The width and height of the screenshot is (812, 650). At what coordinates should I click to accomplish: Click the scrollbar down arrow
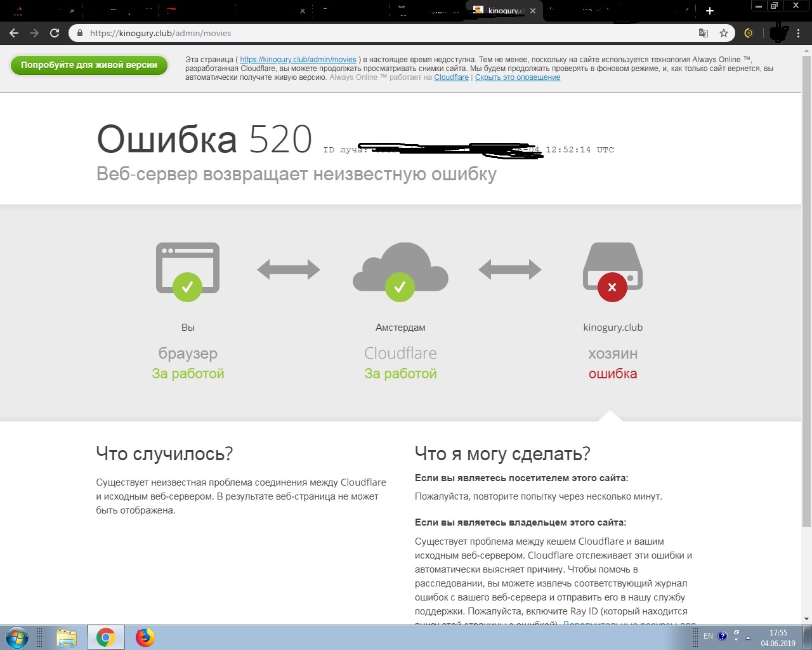click(806, 619)
